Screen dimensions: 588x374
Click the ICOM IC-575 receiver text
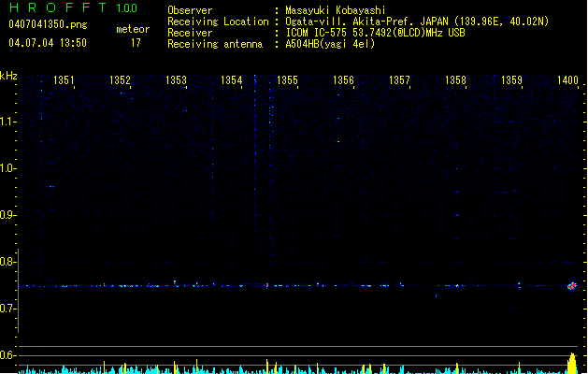coord(375,33)
